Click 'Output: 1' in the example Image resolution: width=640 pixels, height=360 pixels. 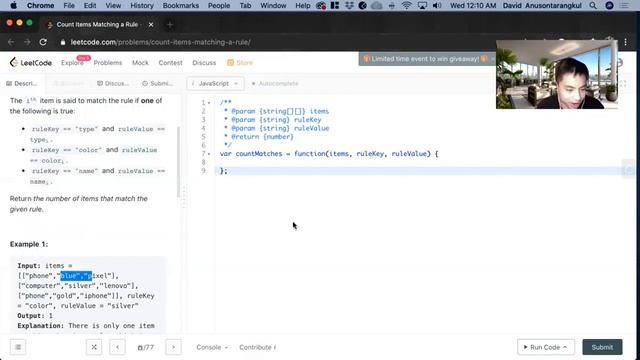(35, 316)
